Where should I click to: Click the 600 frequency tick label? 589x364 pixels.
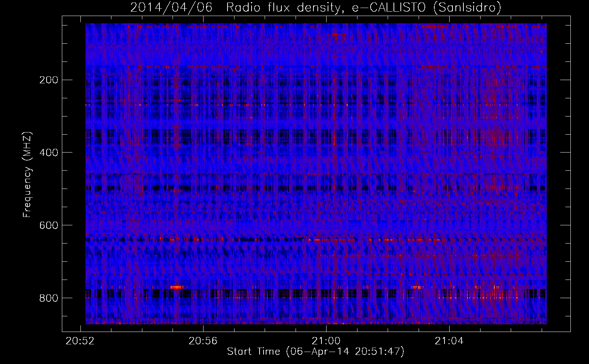(48, 225)
